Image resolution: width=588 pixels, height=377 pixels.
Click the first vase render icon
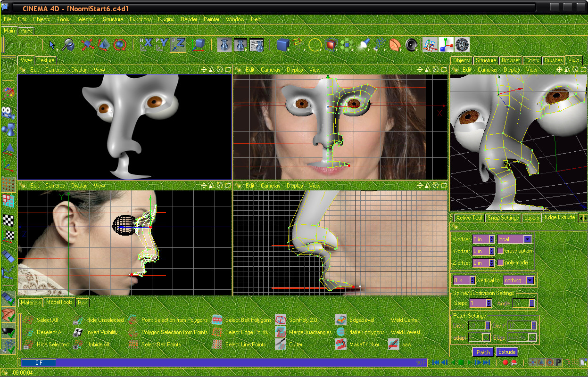(224, 45)
